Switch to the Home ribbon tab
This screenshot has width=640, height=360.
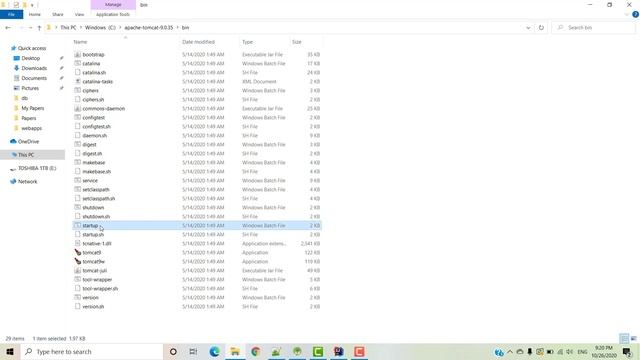coord(35,14)
